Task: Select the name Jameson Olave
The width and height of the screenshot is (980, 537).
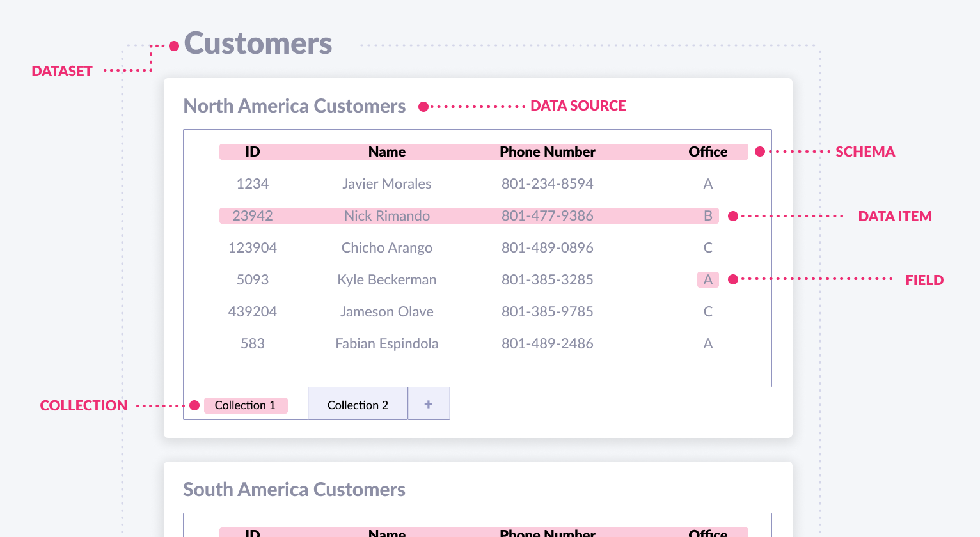Action: click(x=387, y=311)
